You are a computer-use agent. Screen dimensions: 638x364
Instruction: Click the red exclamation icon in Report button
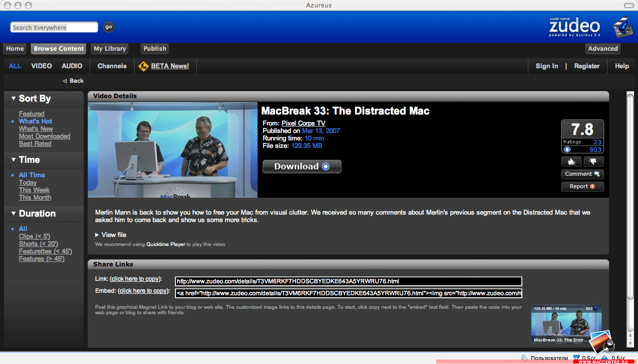593,186
